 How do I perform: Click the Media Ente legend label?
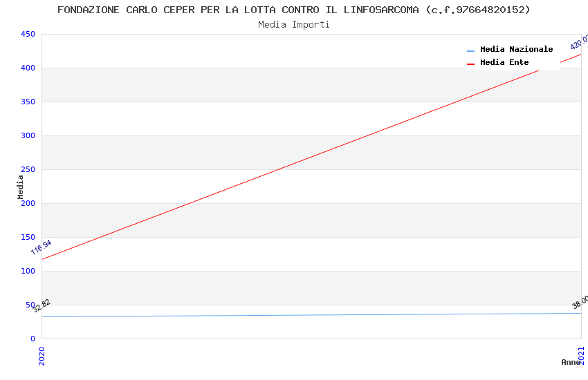click(504, 62)
